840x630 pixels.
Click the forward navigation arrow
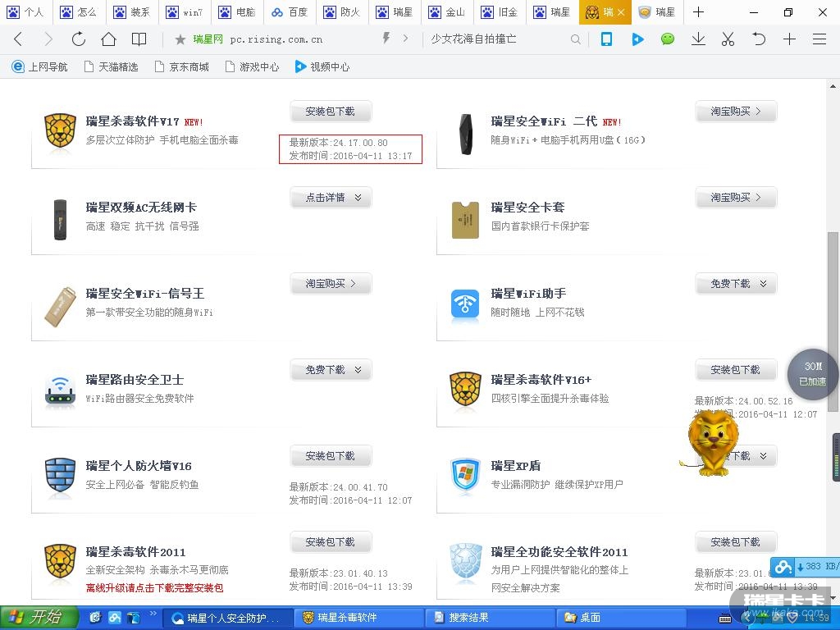coord(48,39)
